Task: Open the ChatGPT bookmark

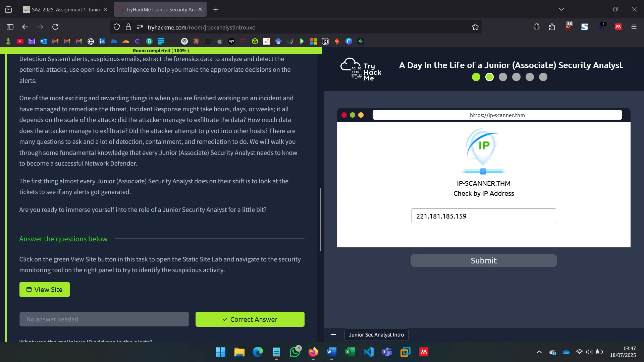Action: [x=184, y=41]
